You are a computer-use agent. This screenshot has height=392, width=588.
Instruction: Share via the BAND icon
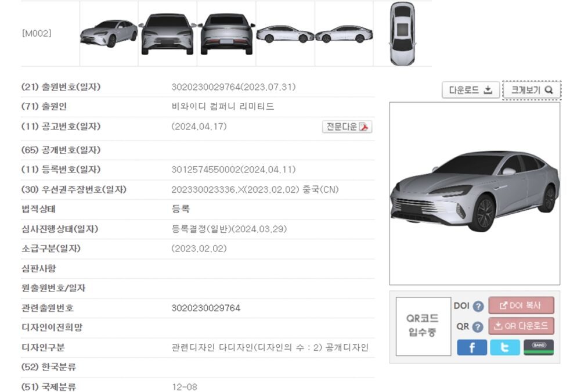(539, 347)
